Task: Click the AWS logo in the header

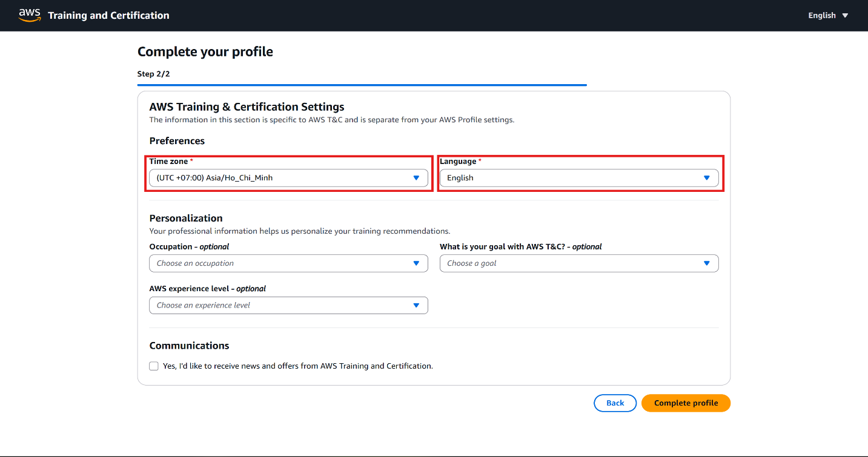Action: (30, 15)
